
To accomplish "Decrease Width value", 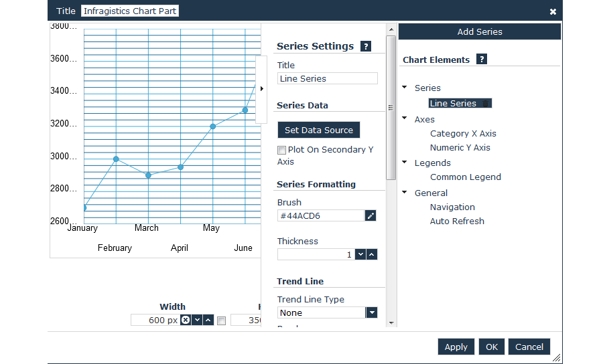I will pos(197,320).
